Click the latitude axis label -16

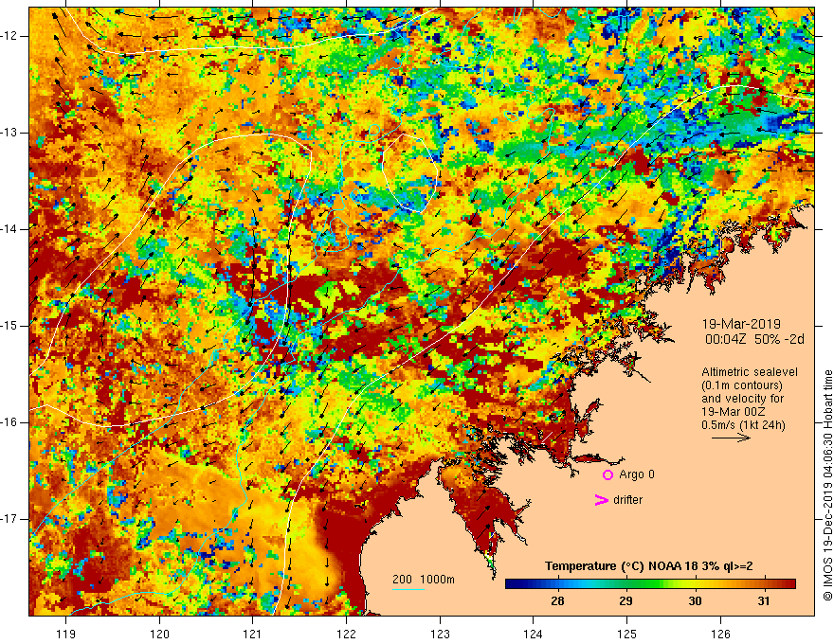click(9, 422)
